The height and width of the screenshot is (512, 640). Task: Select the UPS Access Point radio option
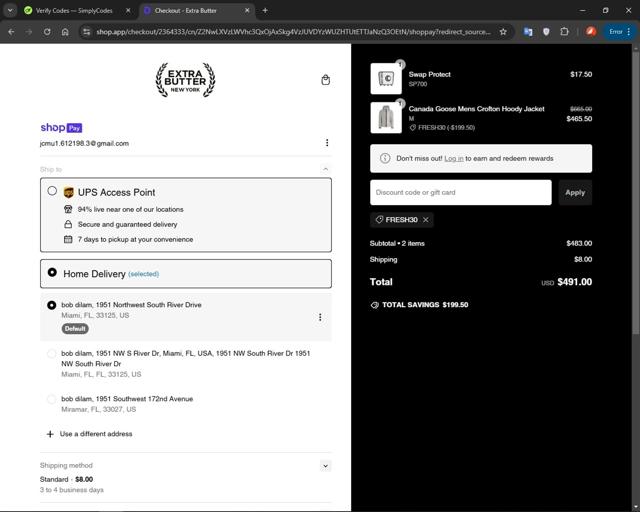pyautogui.click(x=52, y=191)
